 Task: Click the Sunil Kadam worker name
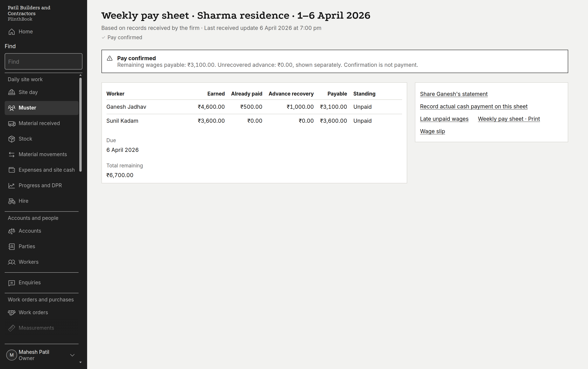pos(122,121)
